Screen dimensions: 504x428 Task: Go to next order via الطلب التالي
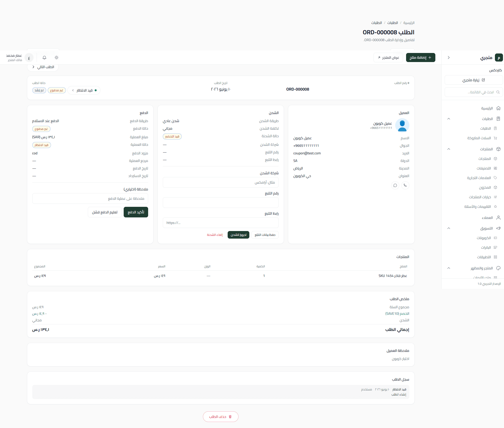pos(43,67)
